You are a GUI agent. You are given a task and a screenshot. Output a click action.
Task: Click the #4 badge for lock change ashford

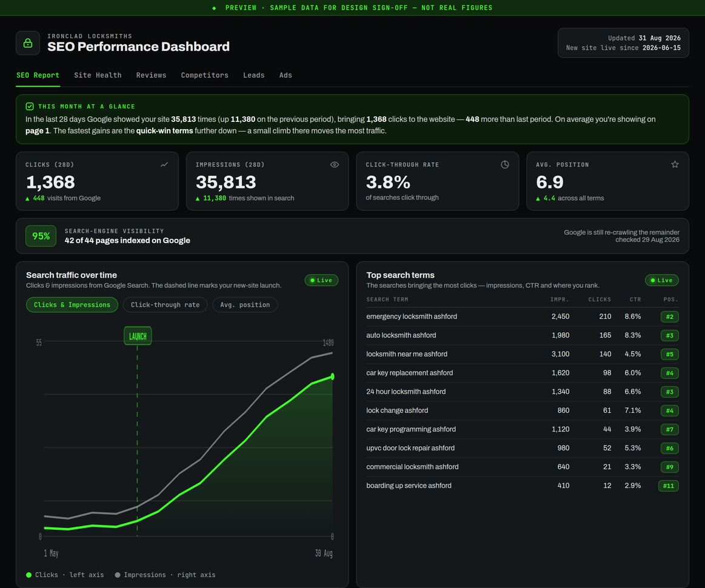tap(669, 410)
